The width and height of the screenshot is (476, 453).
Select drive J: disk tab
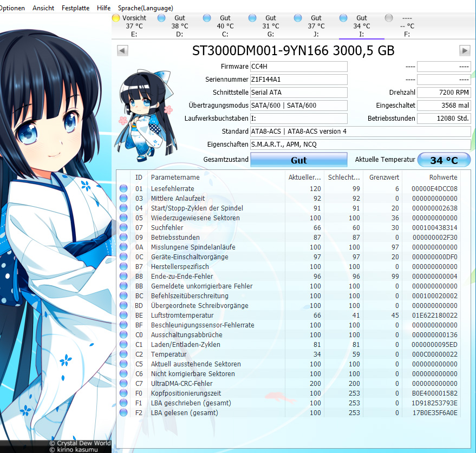coord(316,26)
